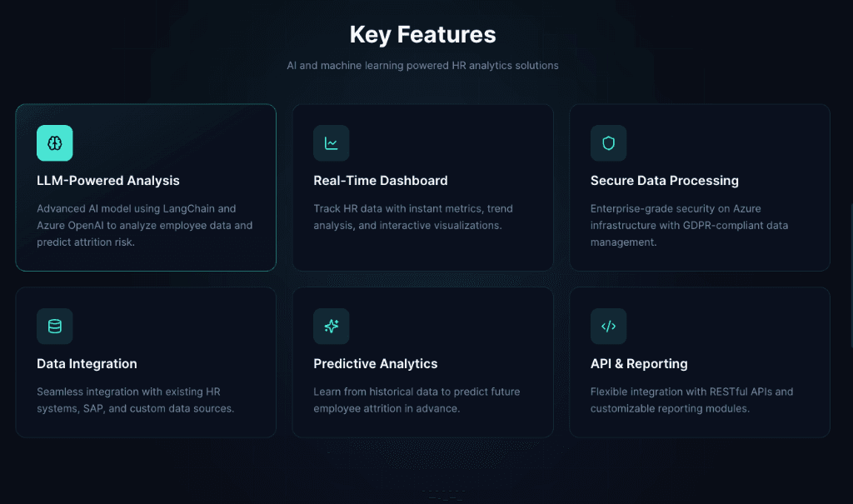Viewport: 853px width, 504px height.
Task: Click the shield icon for Secure Data Processing
Action: (x=608, y=143)
